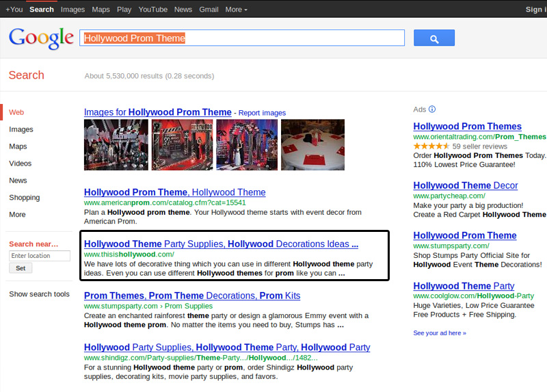Open Images for Hollywood Prom Theme link
Screen dimensions: 547x392
(x=158, y=112)
